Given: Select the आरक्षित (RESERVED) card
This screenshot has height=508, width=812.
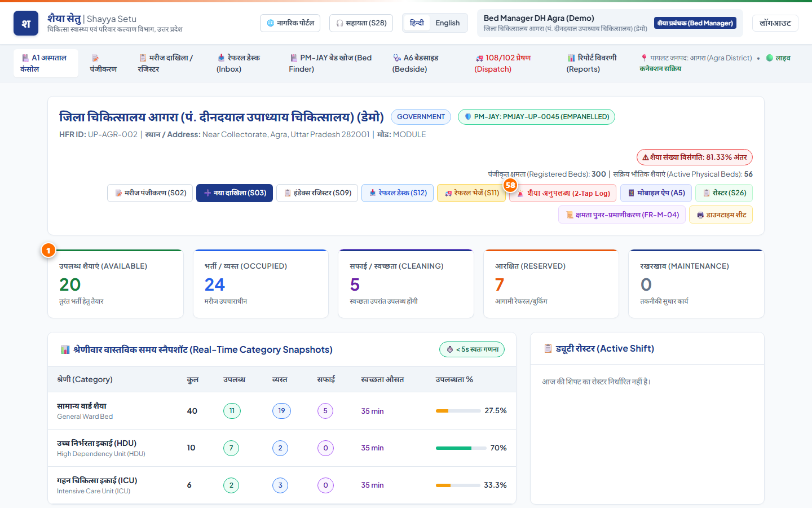Looking at the screenshot, I should tap(551, 284).
